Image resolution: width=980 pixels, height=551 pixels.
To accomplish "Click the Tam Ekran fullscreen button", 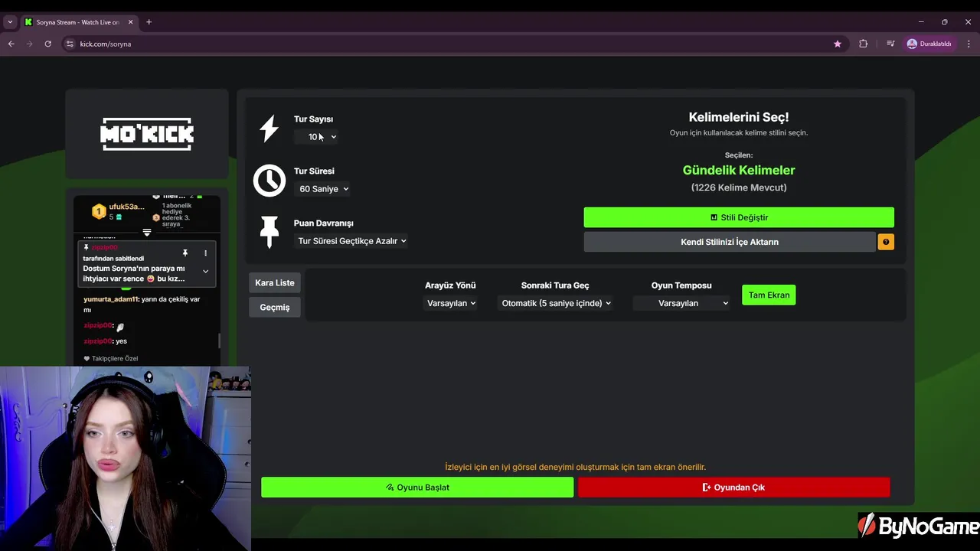I will point(769,295).
